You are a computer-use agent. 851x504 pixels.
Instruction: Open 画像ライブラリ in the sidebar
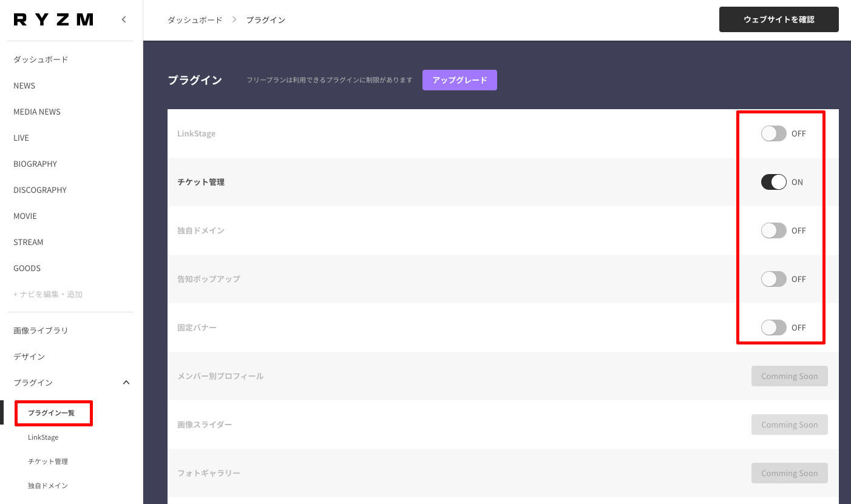click(x=41, y=331)
